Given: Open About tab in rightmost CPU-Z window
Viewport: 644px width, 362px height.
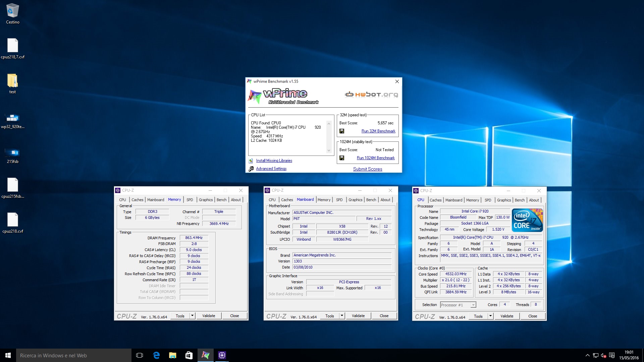Looking at the screenshot, I should click(x=534, y=200).
